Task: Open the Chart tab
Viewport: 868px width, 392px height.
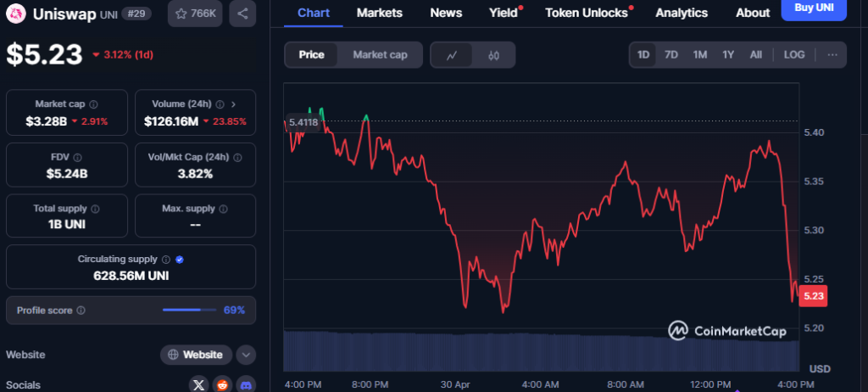Action: click(x=314, y=13)
